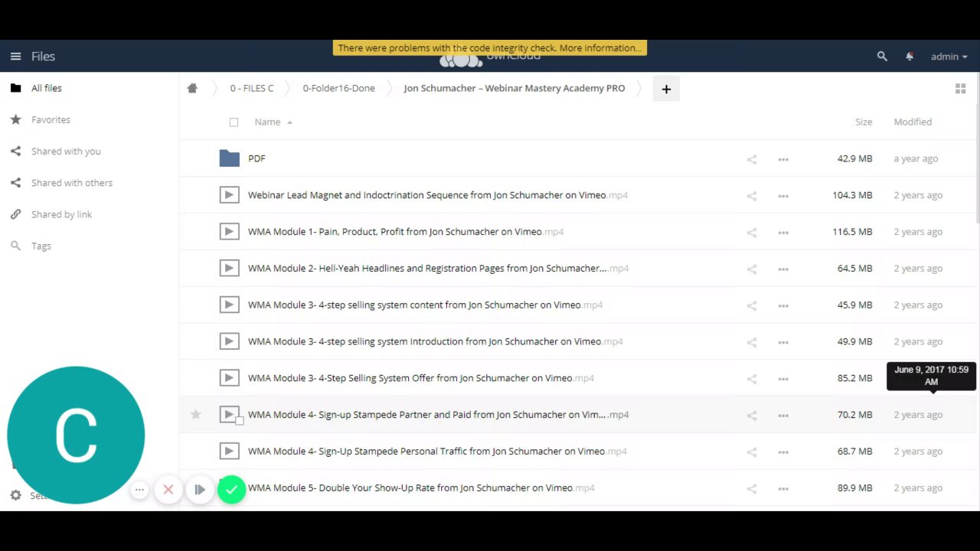Open WMA Module 1 Pain, Product, Profit

point(406,232)
